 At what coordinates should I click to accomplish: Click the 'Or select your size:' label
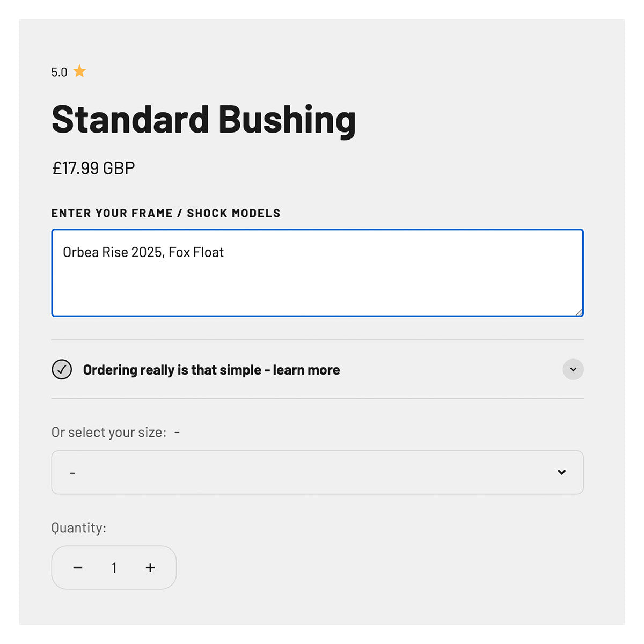coord(108,433)
